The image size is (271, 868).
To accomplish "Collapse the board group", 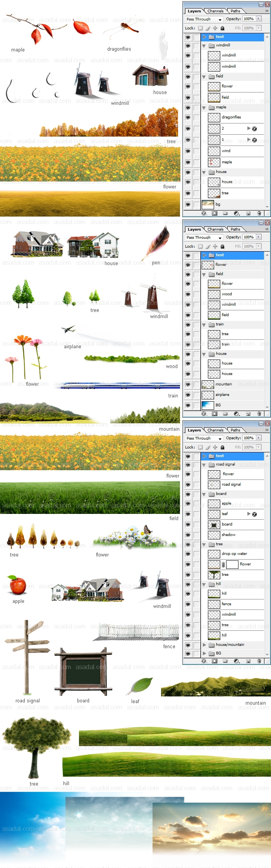I will pos(204,494).
